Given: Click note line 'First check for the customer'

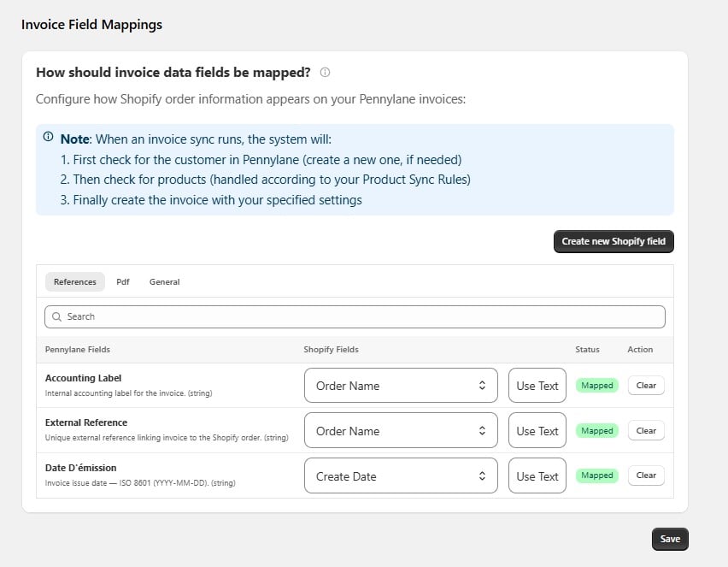Looking at the screenshot, I should 261,160.
